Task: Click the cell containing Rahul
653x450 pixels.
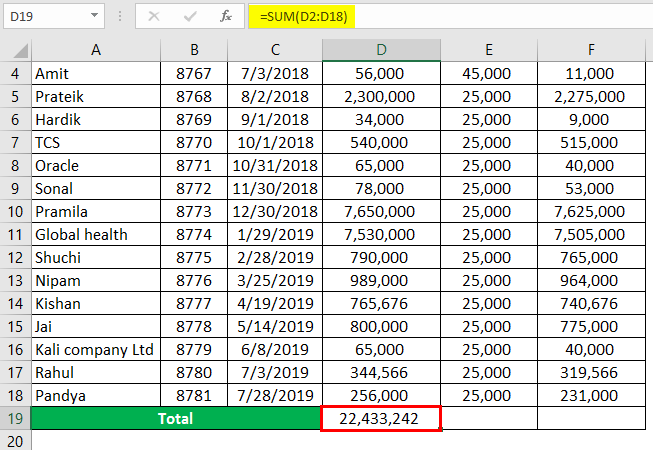Action: coord(96,373)
